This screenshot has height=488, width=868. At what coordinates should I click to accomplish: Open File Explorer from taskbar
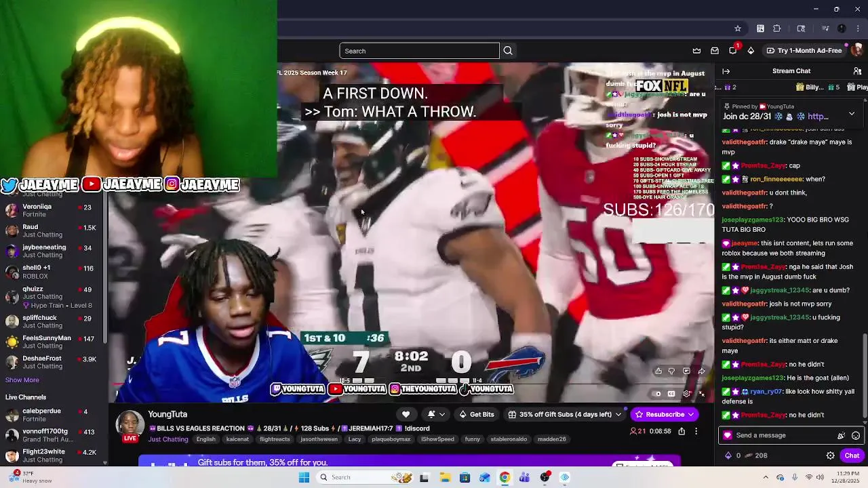(445, 477)
